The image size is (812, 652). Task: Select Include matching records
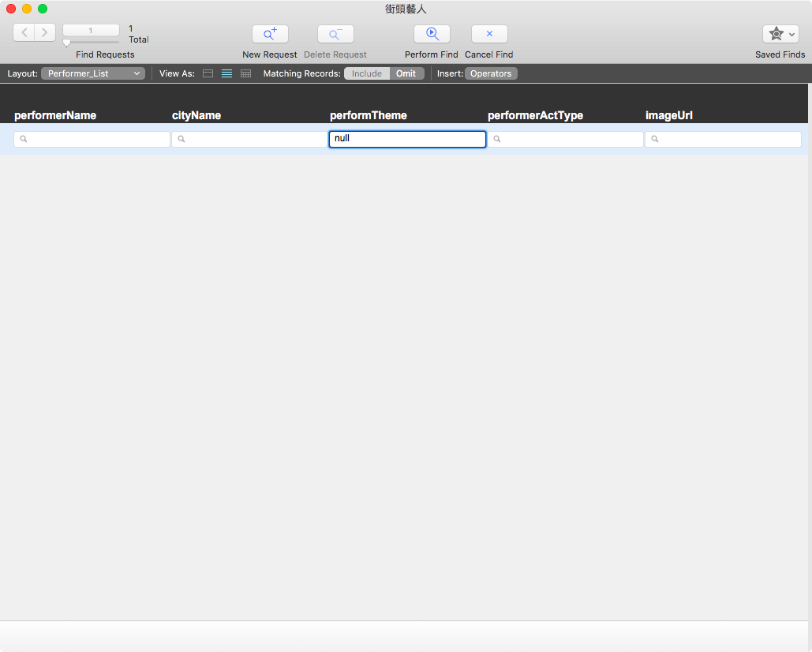(367, 73)
